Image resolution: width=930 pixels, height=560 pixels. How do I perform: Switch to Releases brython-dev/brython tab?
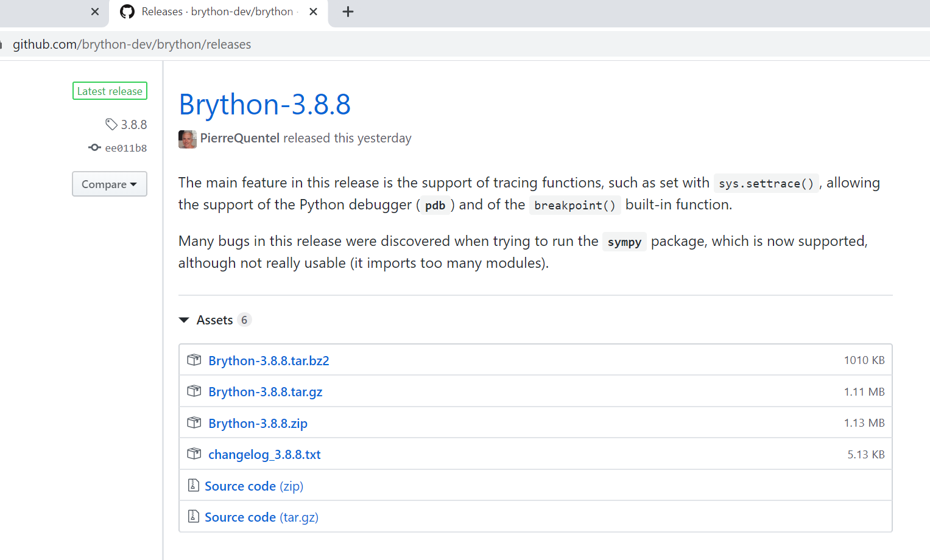coord(218,12)
